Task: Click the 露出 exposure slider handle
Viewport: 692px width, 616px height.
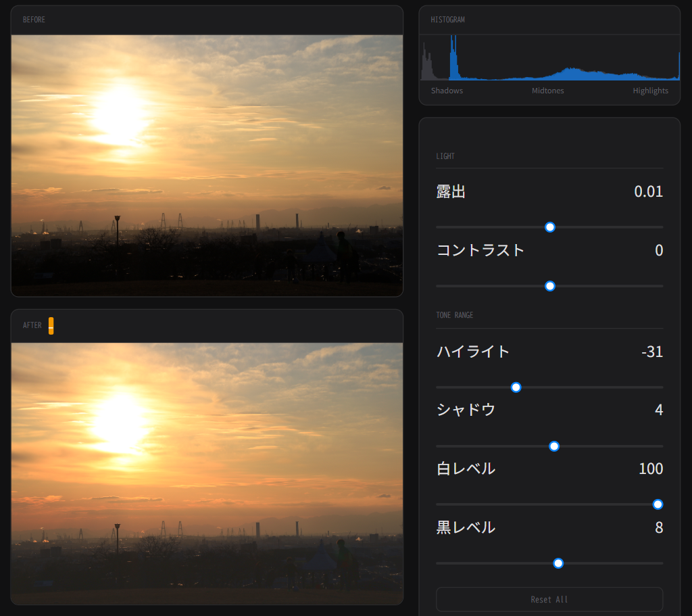Action: click(x=550, y=227)
